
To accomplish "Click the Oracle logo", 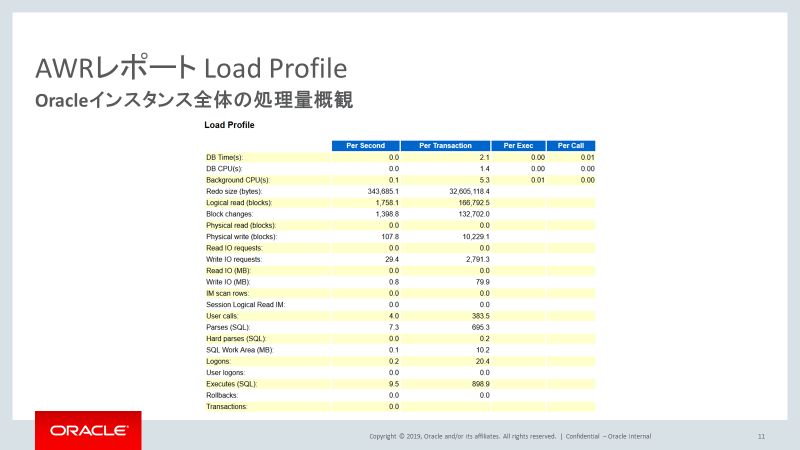I will 88,431.
